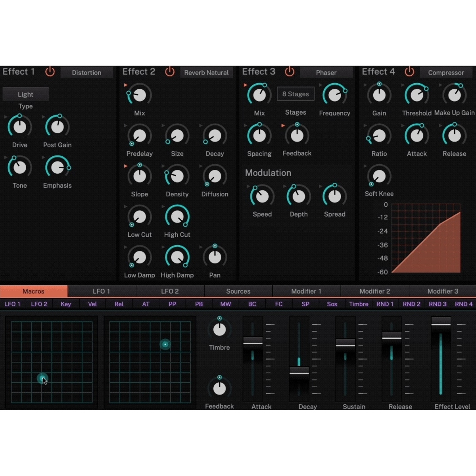The height and width of the screenshot is (476, 476).
Task: Click the macro Timbre knob
Action: click(219, 329)
